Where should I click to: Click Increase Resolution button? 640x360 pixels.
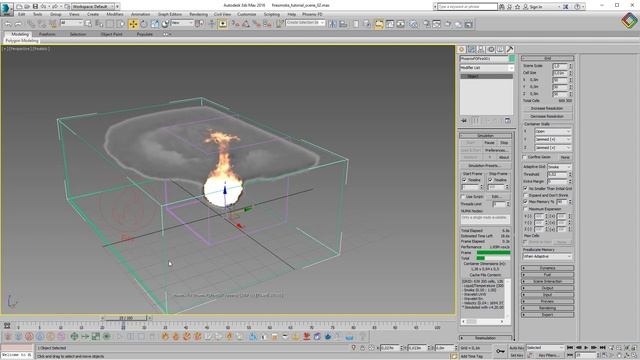click(547, 109)
